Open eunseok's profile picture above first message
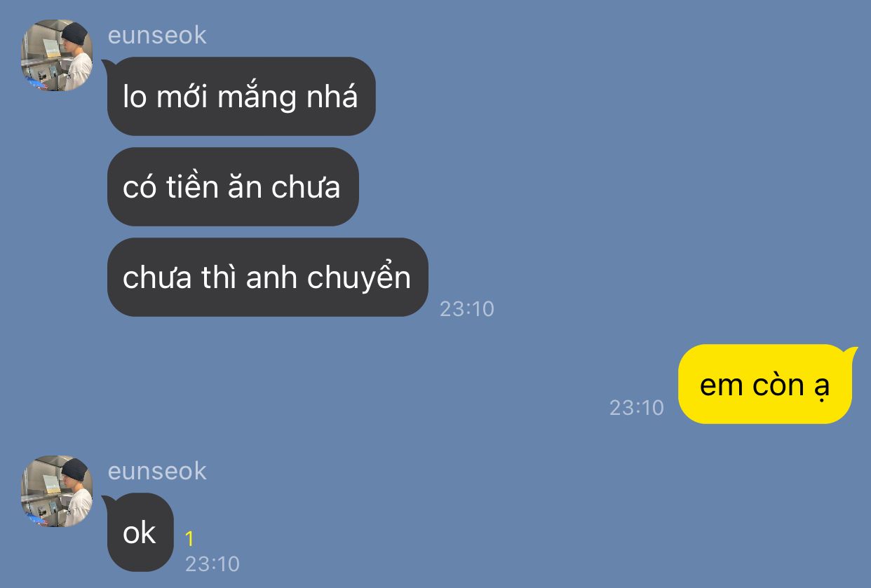Viewport: 871px width, 588px height. (57, 55)
